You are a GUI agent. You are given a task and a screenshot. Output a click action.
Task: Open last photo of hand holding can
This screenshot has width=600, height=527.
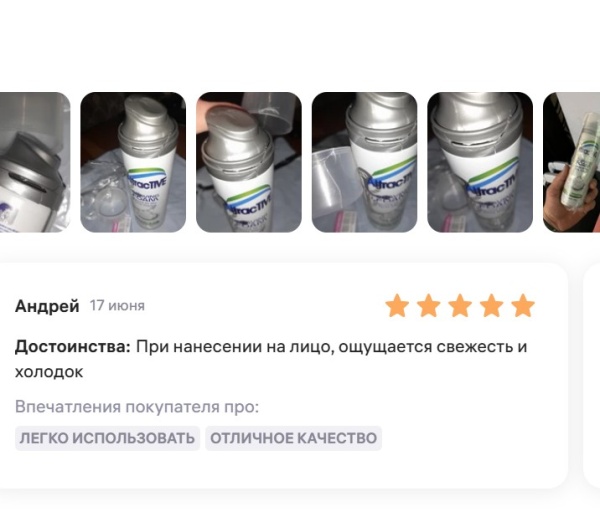(x=572, y=162)
